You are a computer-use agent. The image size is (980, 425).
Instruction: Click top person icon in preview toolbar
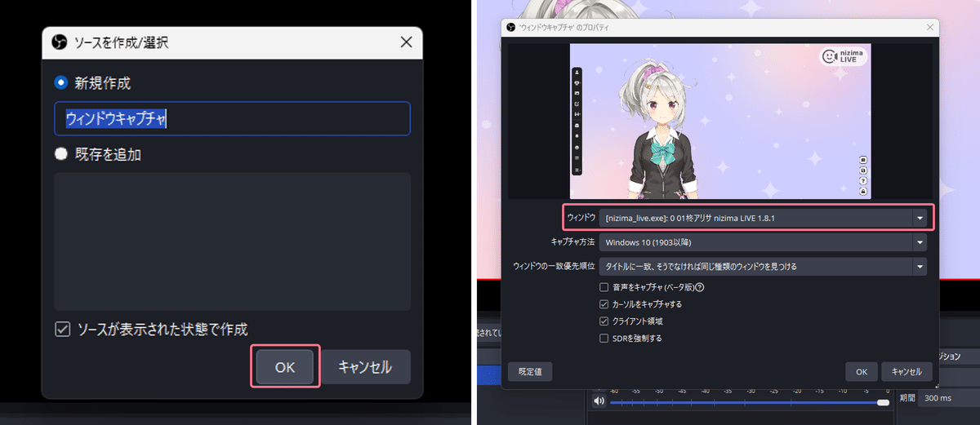click(577, 73)
